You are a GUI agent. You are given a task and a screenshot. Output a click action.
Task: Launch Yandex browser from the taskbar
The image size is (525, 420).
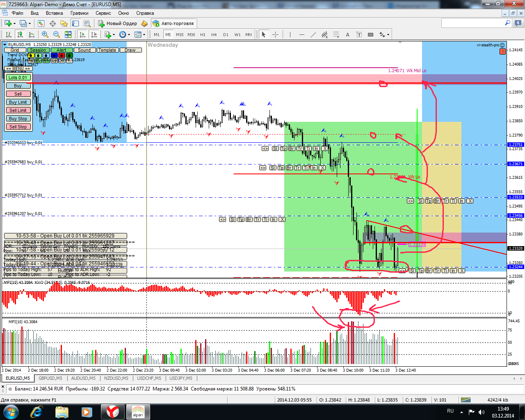pyautogui.click(x=112, y=411)
